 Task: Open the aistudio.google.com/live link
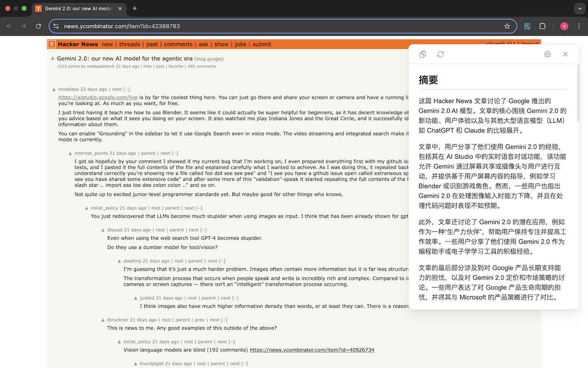coord(97,97)
